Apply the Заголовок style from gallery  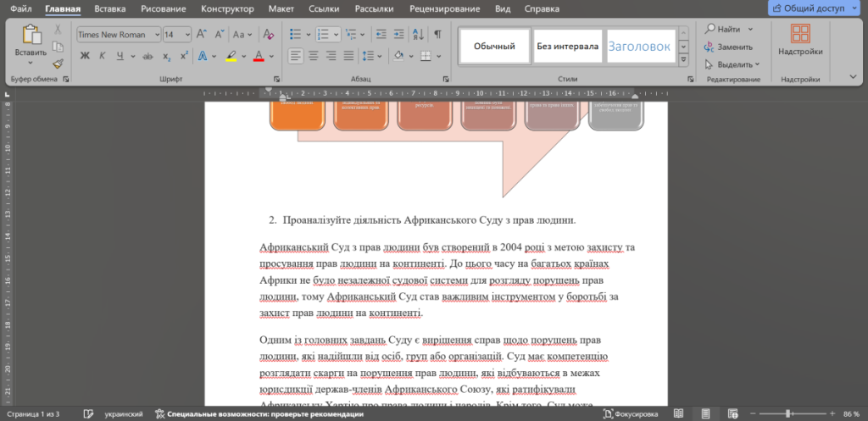[640, 46]
